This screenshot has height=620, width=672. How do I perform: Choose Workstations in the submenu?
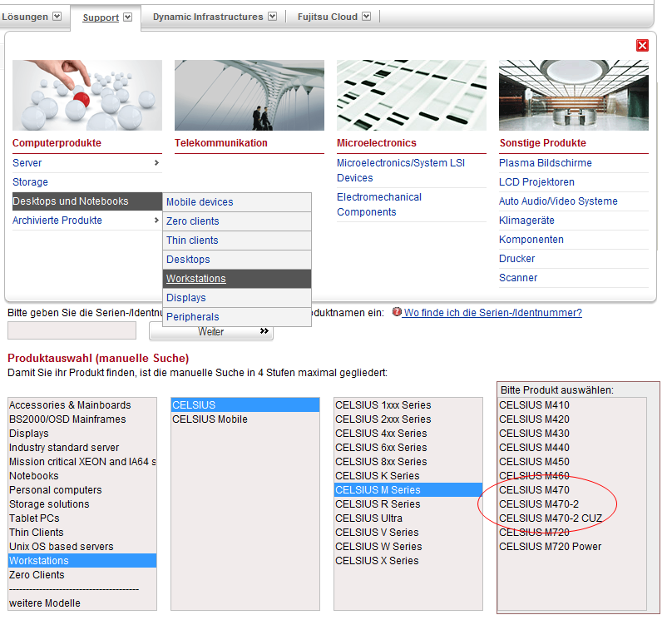(x=237, y=279)
